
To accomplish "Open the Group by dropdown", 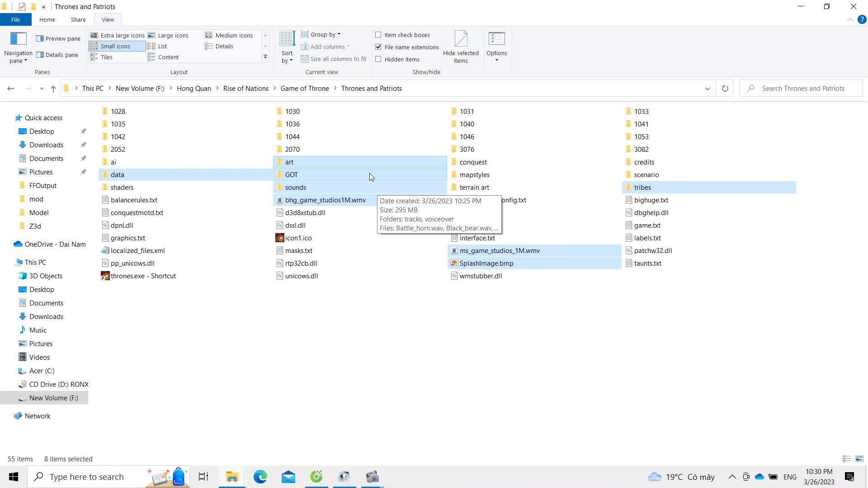I will 321,34.
